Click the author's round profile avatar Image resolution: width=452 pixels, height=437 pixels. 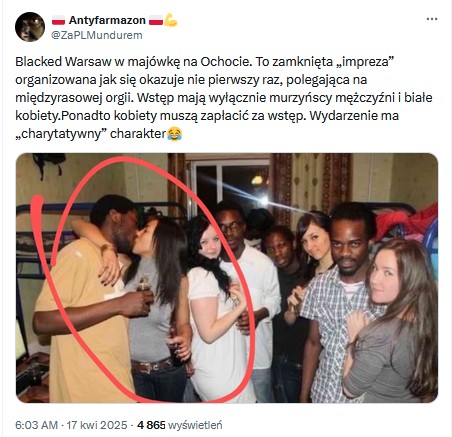(30, 27)
